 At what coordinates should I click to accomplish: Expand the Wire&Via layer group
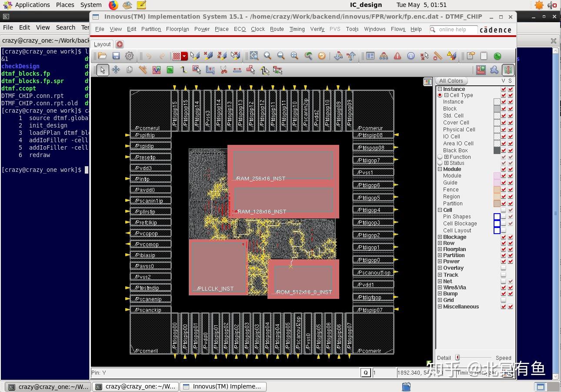coord(440,288)
